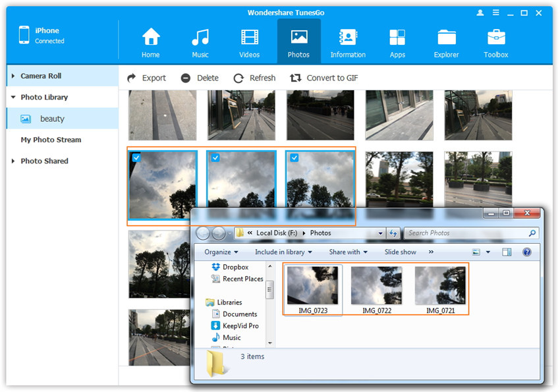Expand the Camera Roll tree item

pyautogui.click(x=13, y=76)
